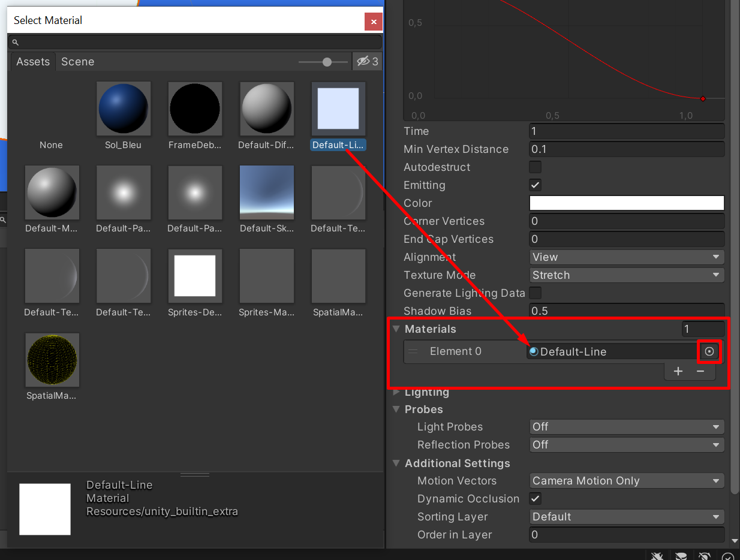Click the Default-Line preview image at bottom
Viewport: 740px width, 560px height.
[45, 509]
